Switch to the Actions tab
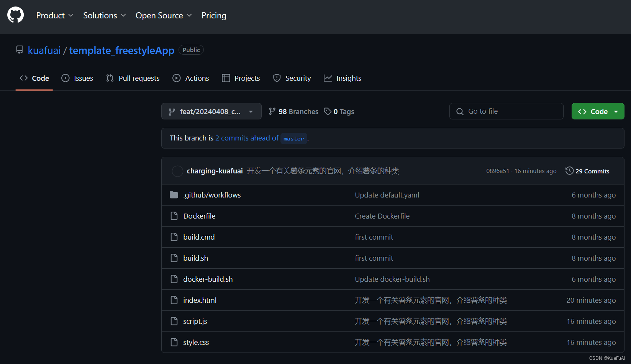 click(191, 78)
